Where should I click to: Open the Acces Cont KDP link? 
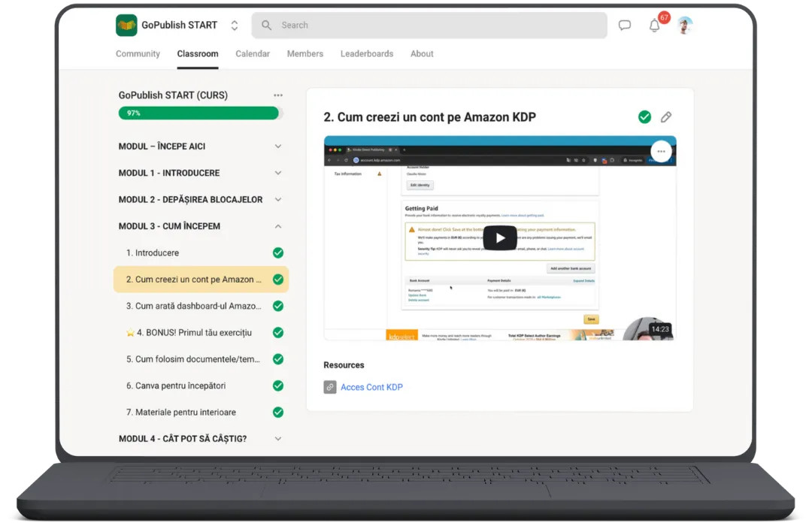tap(372, 387)
